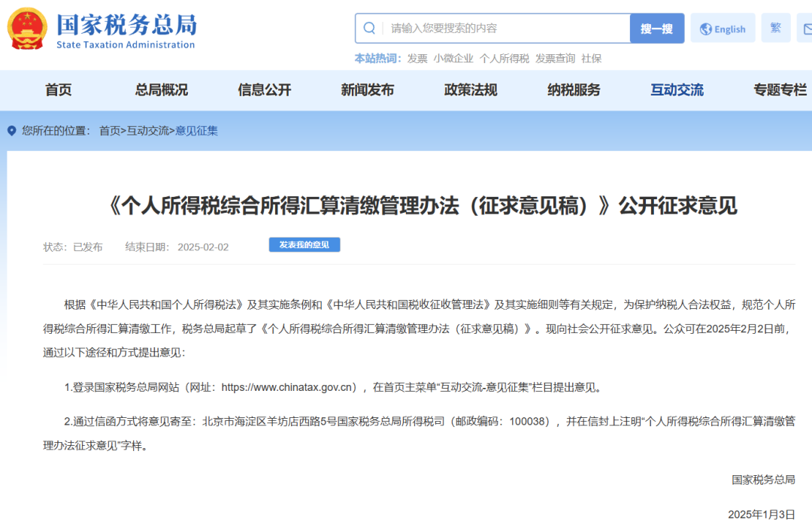Open 纳税服务 menu item
This screenshot has height=530, width=812.
point(574,90)
